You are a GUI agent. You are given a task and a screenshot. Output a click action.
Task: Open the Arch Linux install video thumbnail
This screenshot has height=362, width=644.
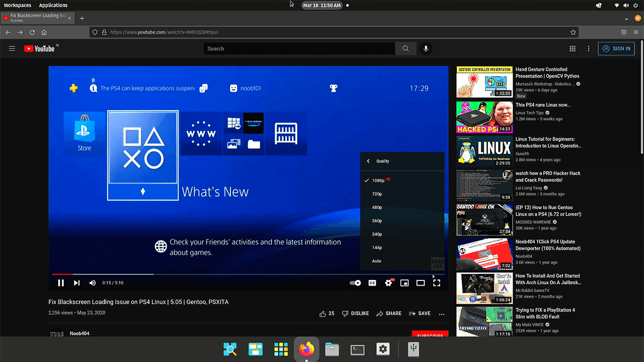[x=485, y=288]
